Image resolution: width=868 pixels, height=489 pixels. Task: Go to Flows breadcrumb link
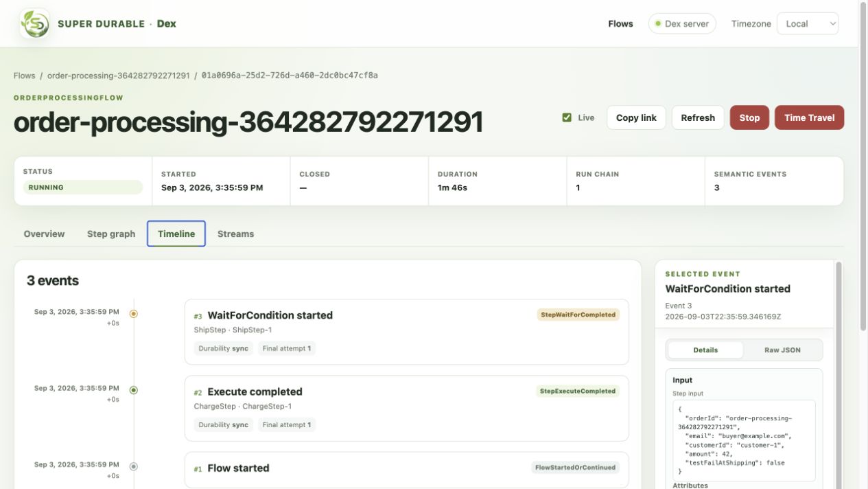tap(24, 75)
